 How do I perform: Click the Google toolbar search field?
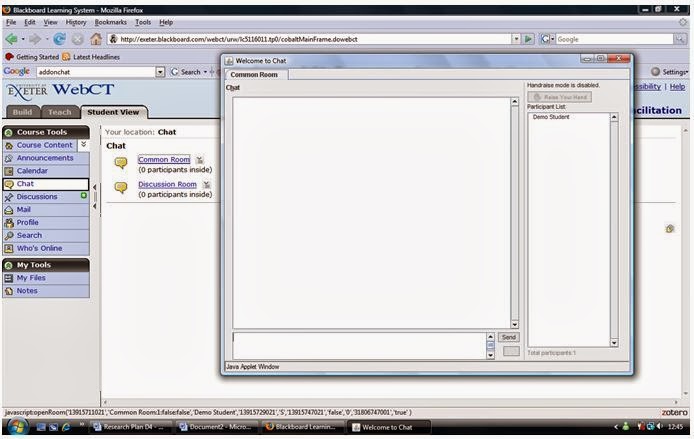pyautogui.click(x=96, y=72)
